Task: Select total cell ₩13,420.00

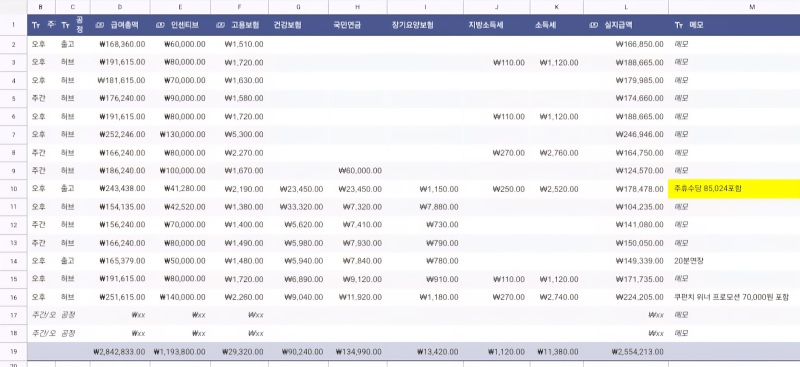Action: point(425,352)
